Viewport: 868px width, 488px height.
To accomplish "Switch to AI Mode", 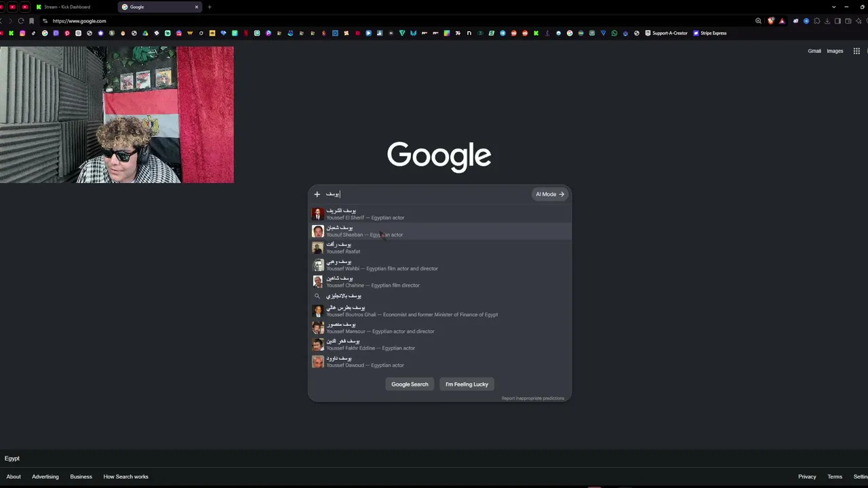I will click(x=550, y=195).
